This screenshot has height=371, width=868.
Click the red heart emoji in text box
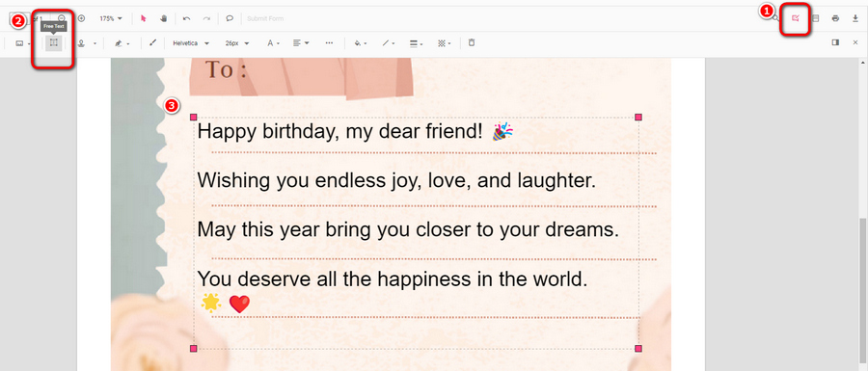pyautogui.click(x=240, y=305)
